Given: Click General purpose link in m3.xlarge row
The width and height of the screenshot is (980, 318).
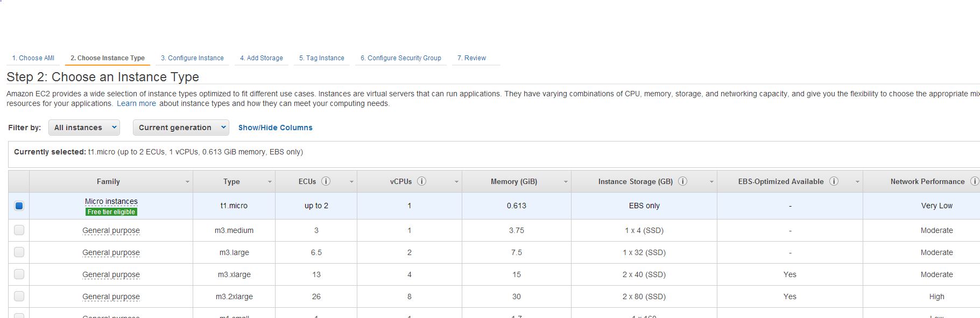Looking at the screenshot, I should tap(111, 274).
